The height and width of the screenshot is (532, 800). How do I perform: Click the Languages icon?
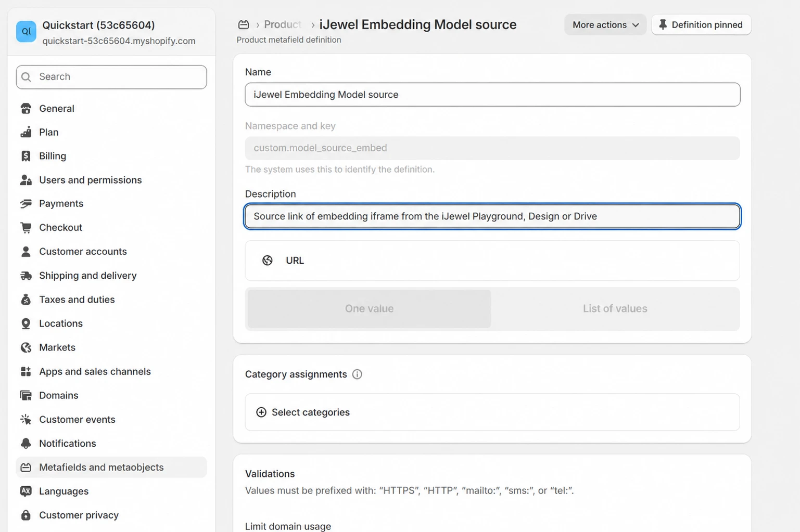click(26, 491)
